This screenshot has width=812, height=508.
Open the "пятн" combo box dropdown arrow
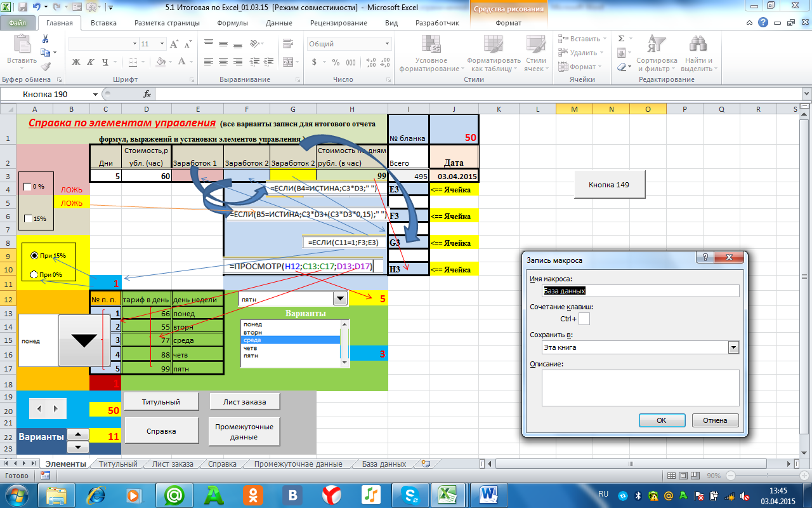(x=341, y=299)
